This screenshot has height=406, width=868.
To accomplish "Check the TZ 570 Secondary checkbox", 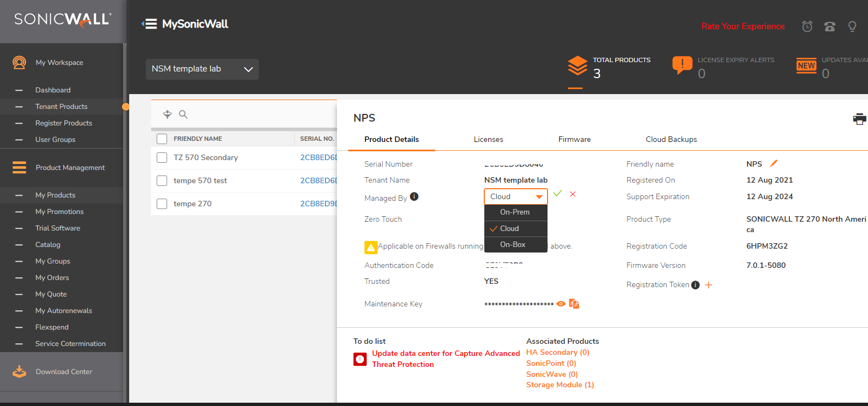I will [x=162, y=158].
